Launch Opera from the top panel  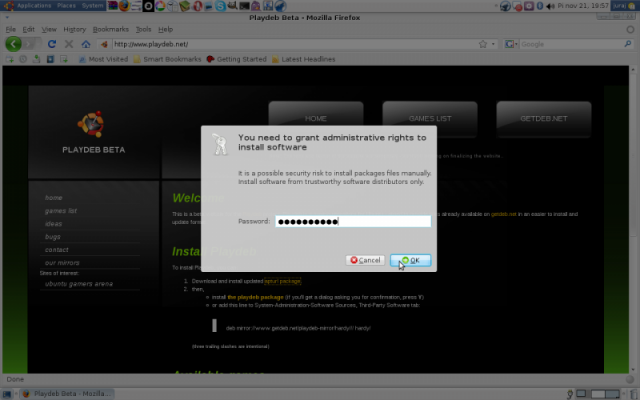198,6
